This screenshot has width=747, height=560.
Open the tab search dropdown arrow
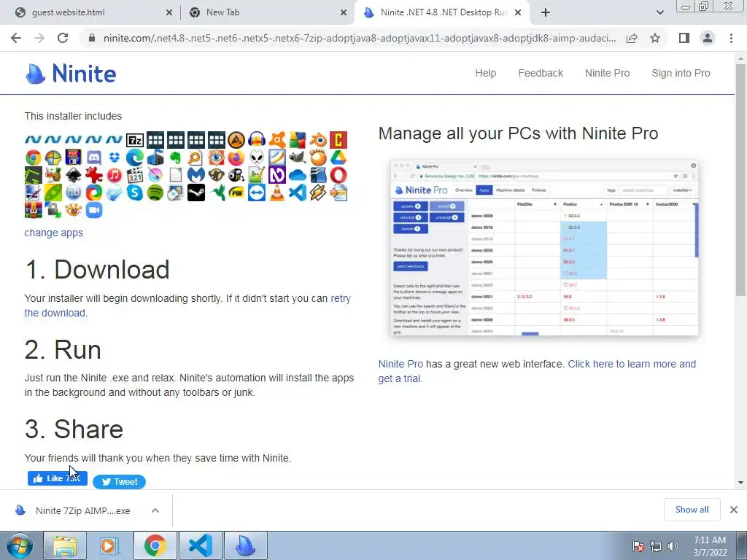(x=659, y=12)
